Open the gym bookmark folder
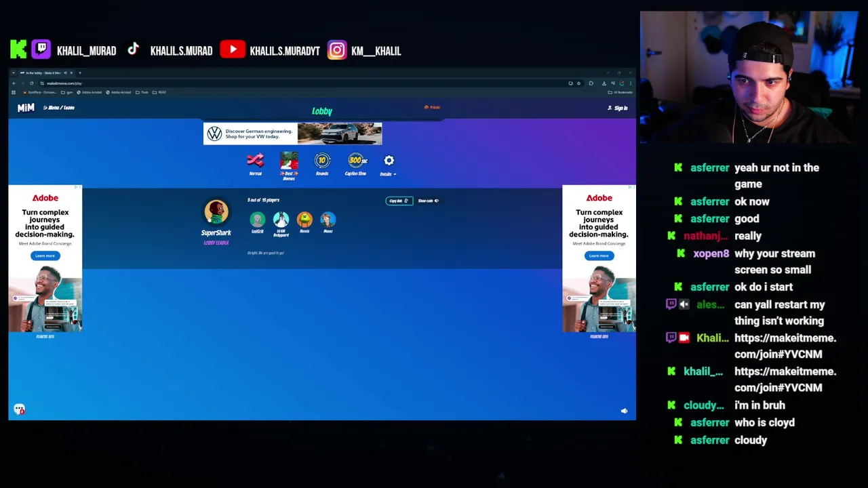 [66, 92]
